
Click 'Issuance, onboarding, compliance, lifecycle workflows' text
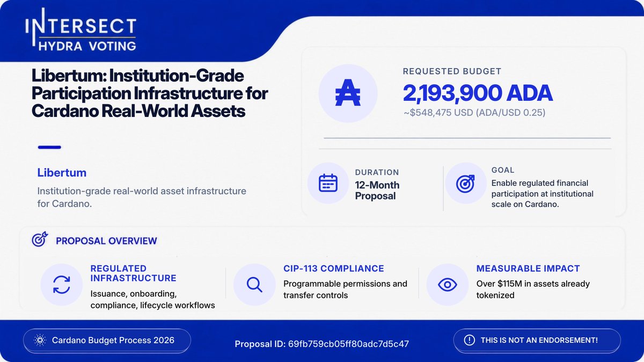tap(152, 300)
